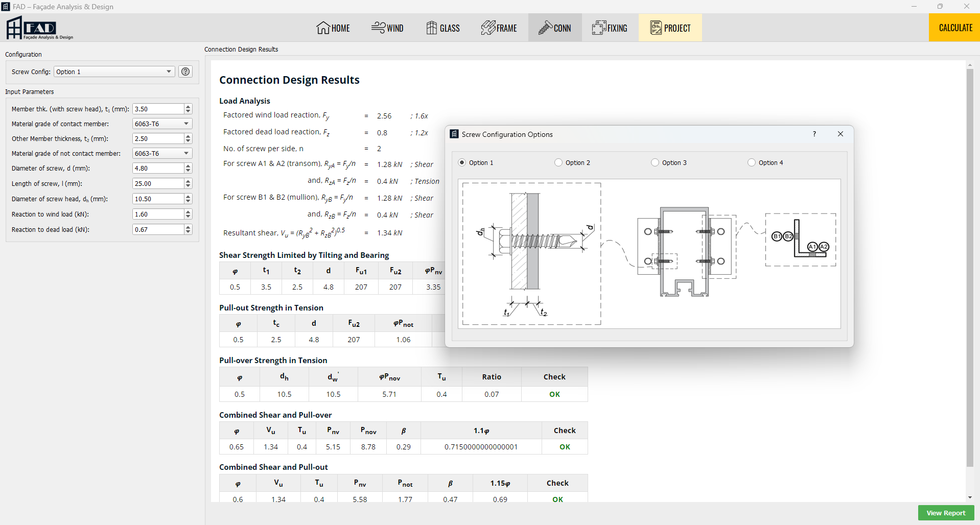Click the FRAME icon
980x525 pixels.
(488, 28)
